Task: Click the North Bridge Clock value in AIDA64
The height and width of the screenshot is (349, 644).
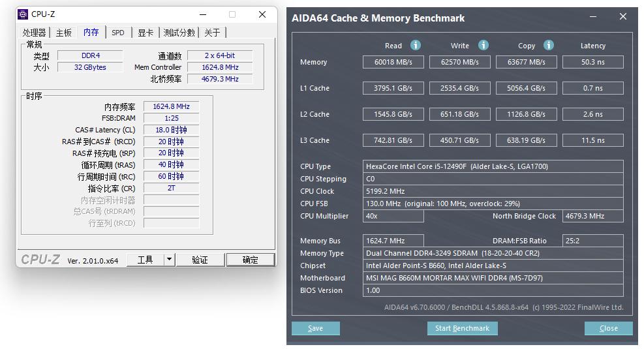Action: point(593,216)
